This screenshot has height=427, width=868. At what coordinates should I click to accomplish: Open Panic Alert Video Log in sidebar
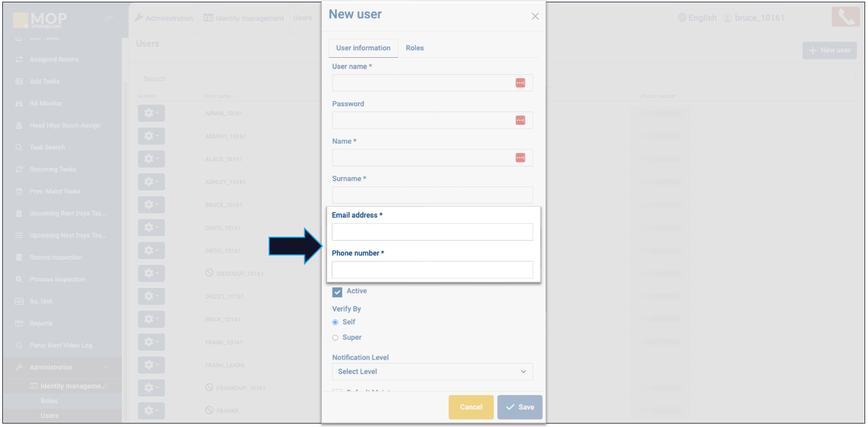(61, 346)
